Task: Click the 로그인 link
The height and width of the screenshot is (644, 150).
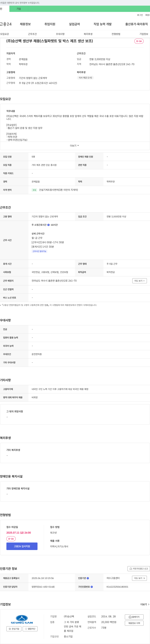Action: [140, 15]
